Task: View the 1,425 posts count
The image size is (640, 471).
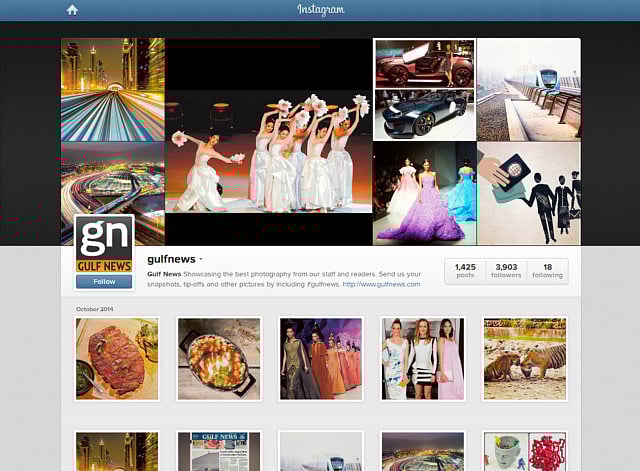Action: point(465,271)
